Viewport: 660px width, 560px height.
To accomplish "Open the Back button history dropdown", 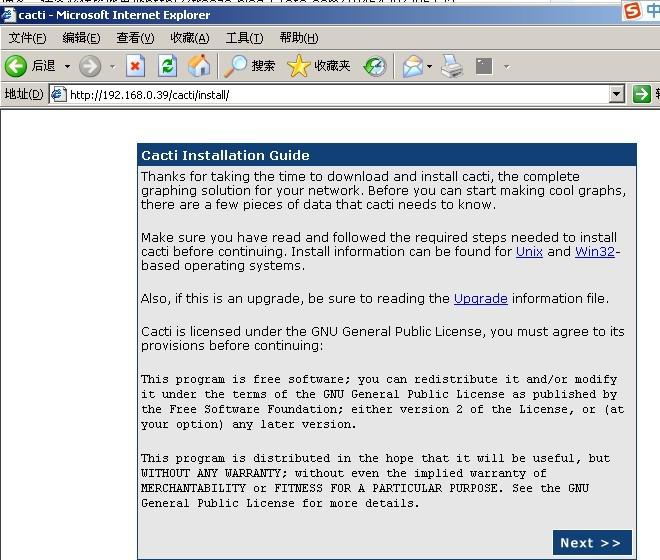I will coord(67,66).
